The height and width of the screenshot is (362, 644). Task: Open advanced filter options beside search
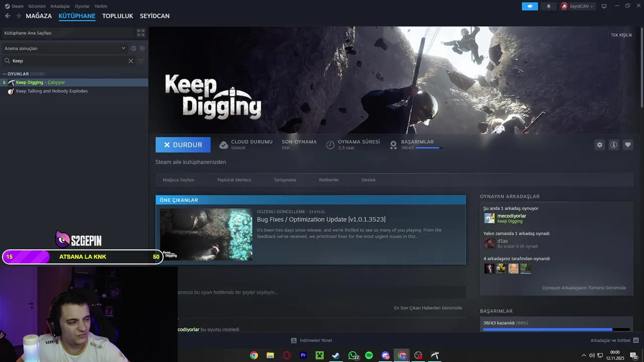click(x=141, y=61)
